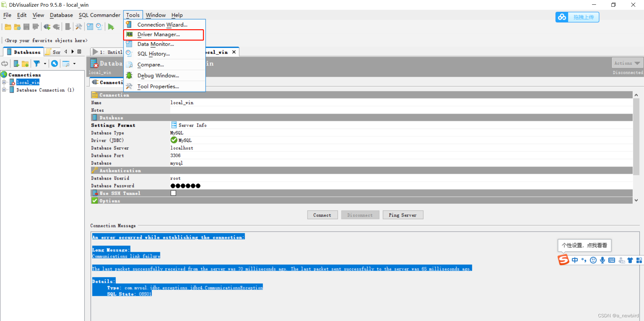Create a new database connection in Databases panel

pos(16,63)
